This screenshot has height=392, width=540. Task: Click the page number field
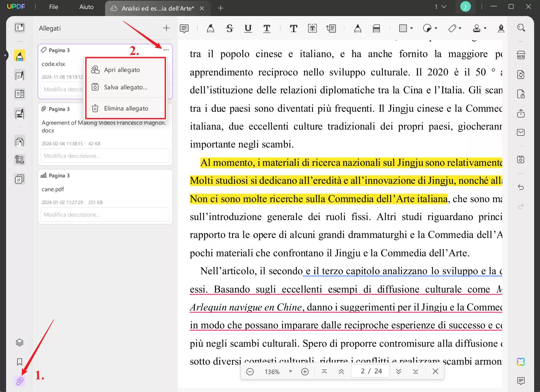[x=371, y=371]
